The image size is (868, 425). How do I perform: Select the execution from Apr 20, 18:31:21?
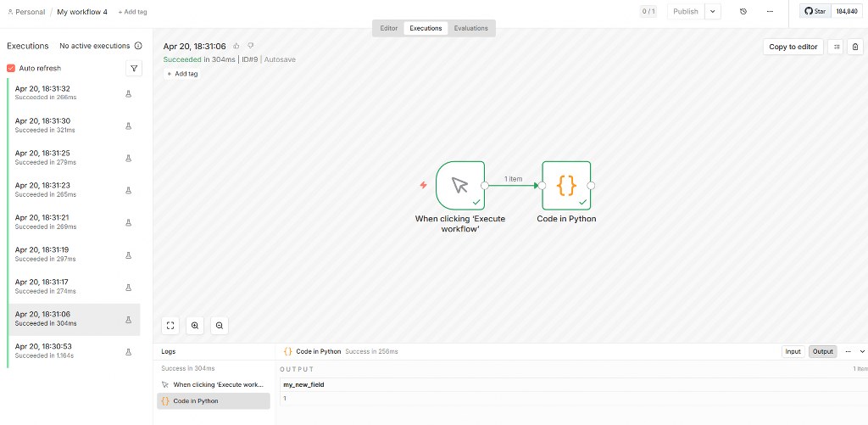[74, 222]
